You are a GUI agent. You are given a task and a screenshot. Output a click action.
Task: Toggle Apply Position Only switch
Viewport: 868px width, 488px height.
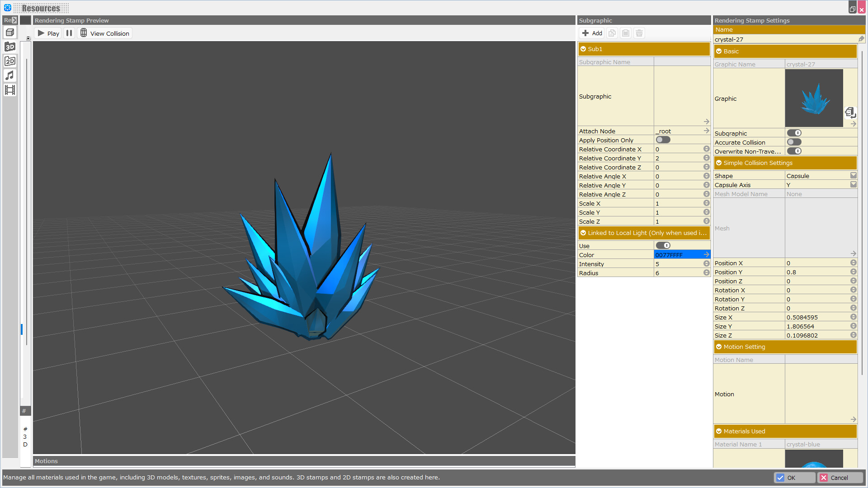click(662, 140)
